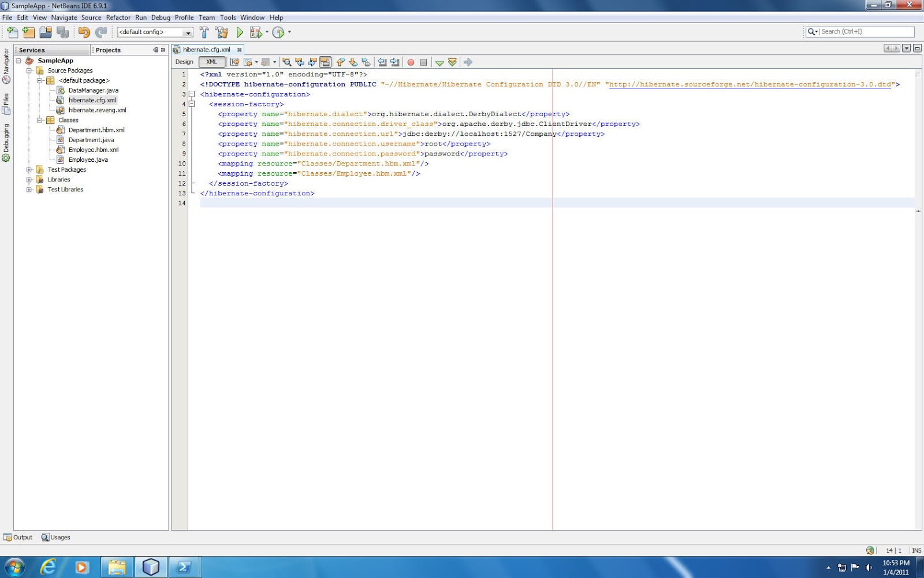Click the Save All toolbar icon

(x=62, y=32)
